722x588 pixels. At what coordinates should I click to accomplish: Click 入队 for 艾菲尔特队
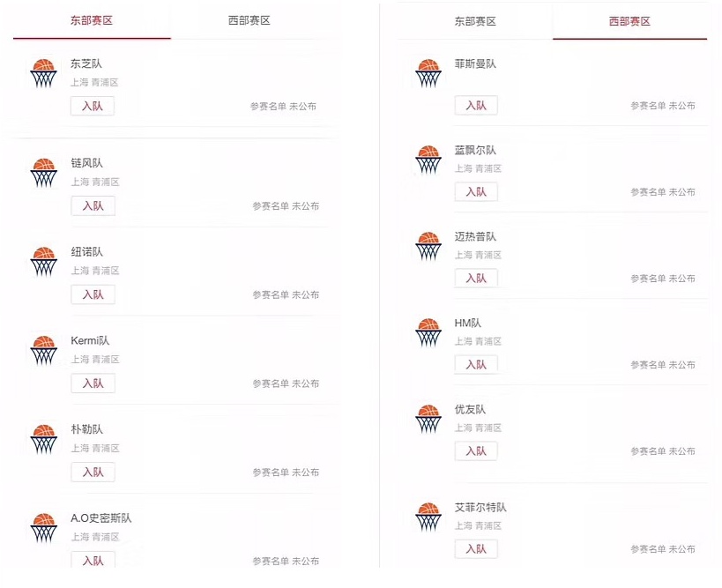coord(476,549)
